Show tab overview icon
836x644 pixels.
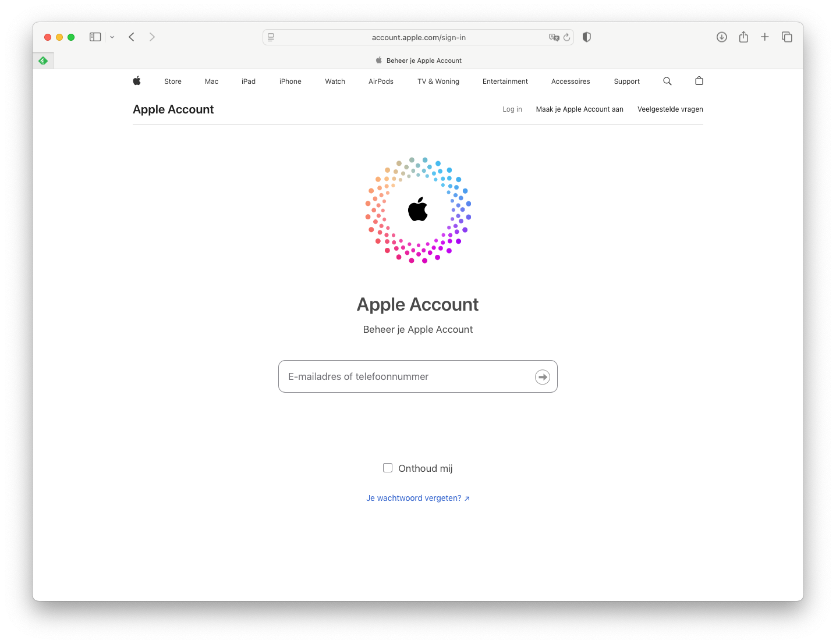click(787, 37)
